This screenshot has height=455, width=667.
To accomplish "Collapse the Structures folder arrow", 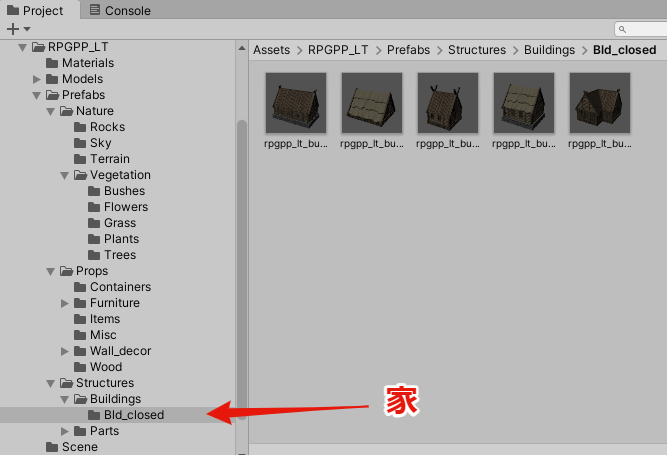I will click(x=51, y=383).
